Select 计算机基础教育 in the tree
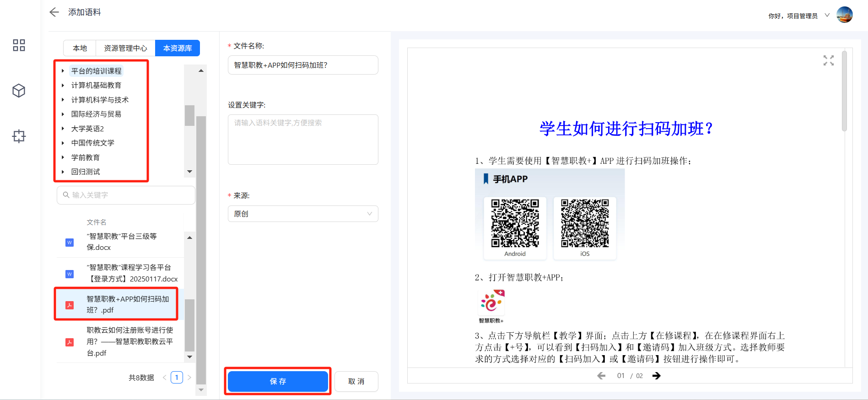The width and height of the screenshot is (868, 400). point(96,85)
